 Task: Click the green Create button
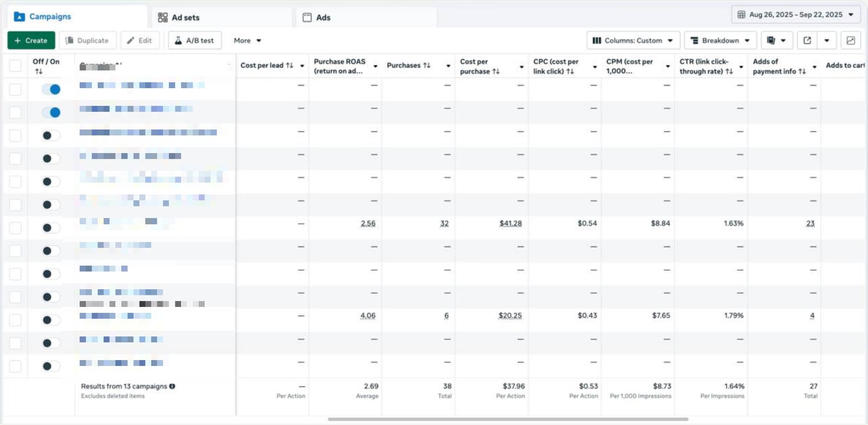pyautogui.click(x=31, y=41)
